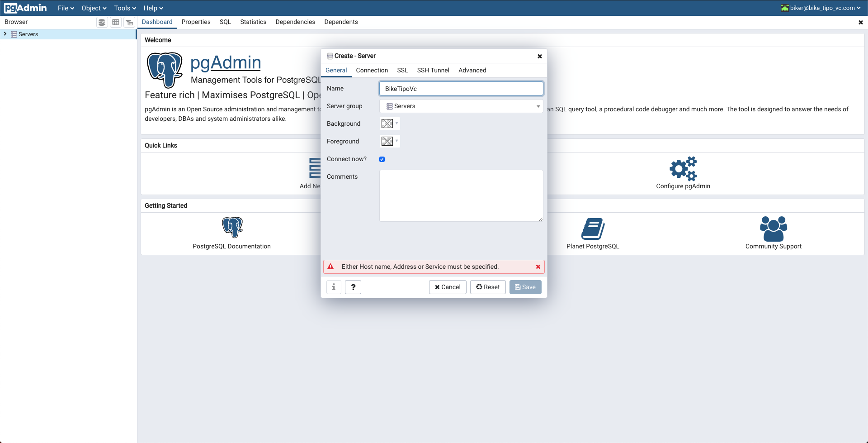The height and width of the screenshot is (443, 868).
Task: Click the Background color swatch
Action: coord(387,124)
